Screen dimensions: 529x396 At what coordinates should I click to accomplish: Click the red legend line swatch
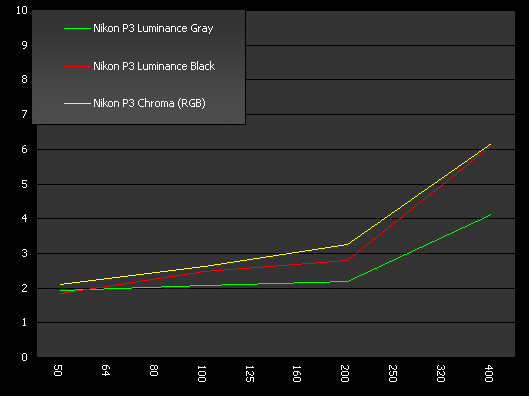(78, 66)
